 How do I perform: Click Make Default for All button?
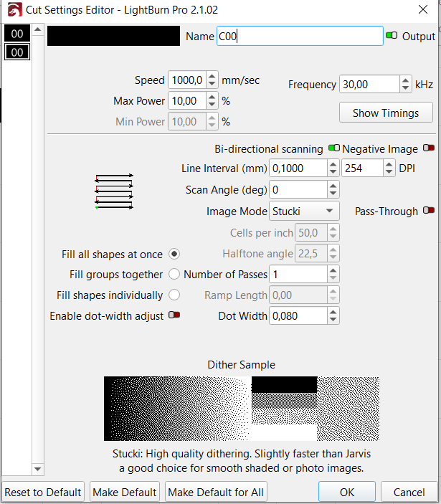click(x=216, y=492)
